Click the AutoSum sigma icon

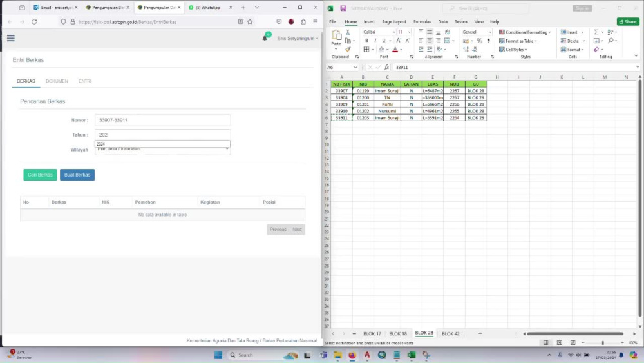tap(596, 32)
